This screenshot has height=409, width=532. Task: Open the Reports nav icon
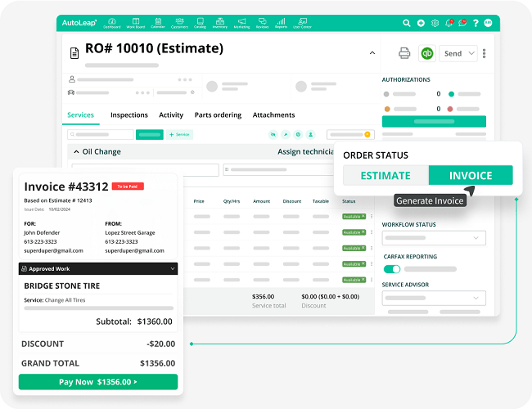(281, 22)
